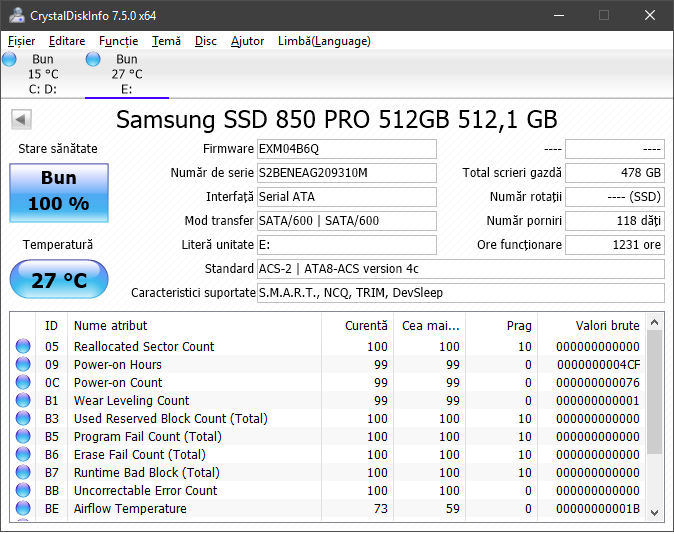
Task: Click the Bun 100 % health status button
Action: (59, 192)
